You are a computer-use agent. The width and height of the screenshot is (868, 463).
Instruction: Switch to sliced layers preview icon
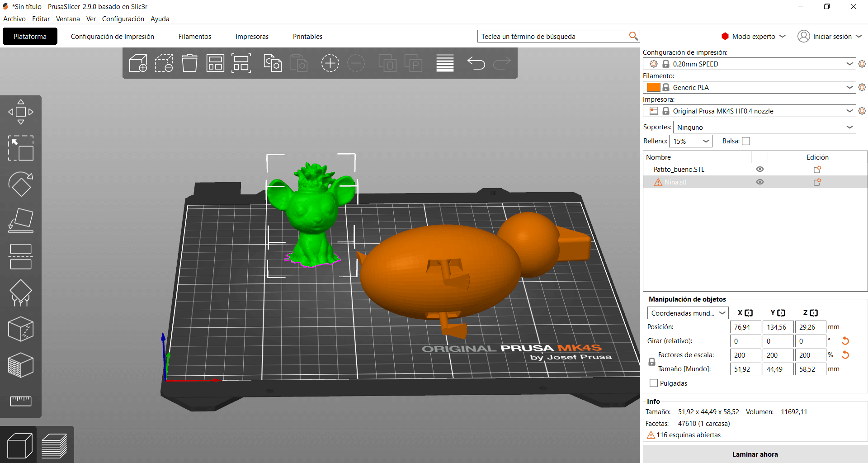pos(54,445)
